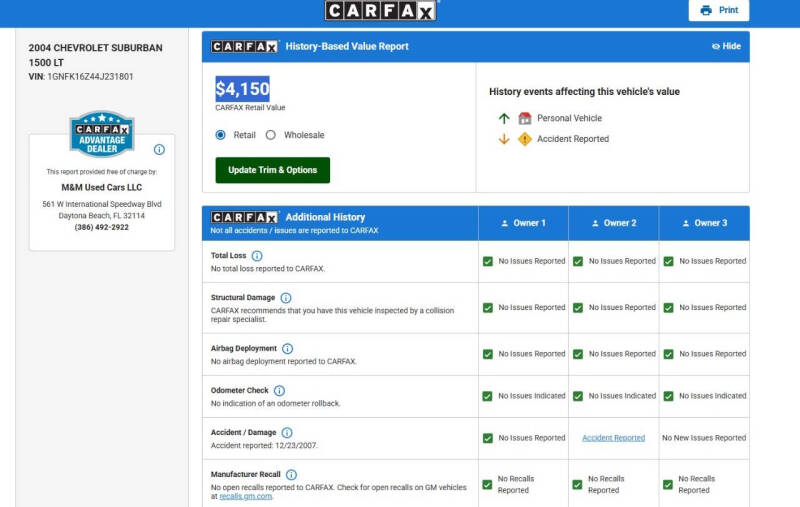Click Total Loss checkmark for Owner 2
Screen dimensions: 800x507
coord(578,261)
